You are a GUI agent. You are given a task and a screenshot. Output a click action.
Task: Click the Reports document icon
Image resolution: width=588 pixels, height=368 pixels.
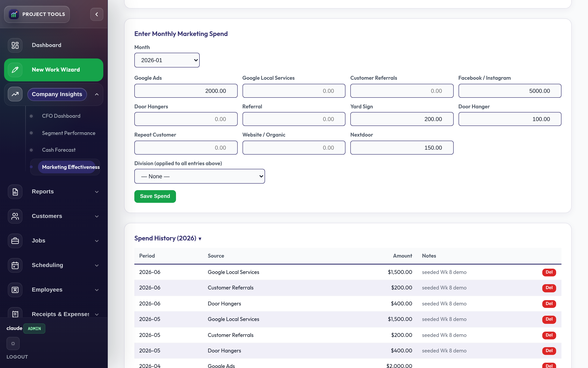[x=15, y=192]
